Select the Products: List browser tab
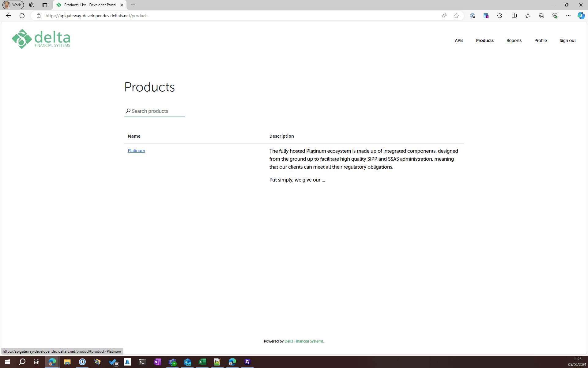The width and height of the screenshot is (588, 368). (90, 5)
